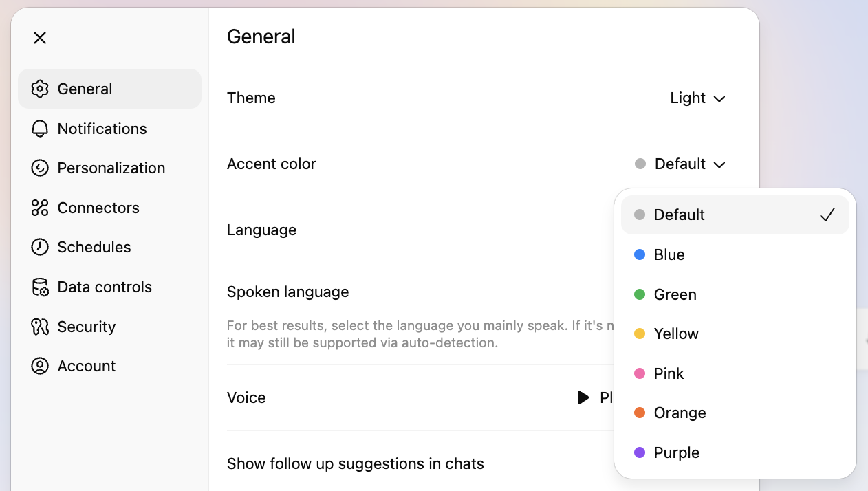This screenshot has width=868, height=491.
Task: Choose Pink accent color
Action: [x=735, y=373]
